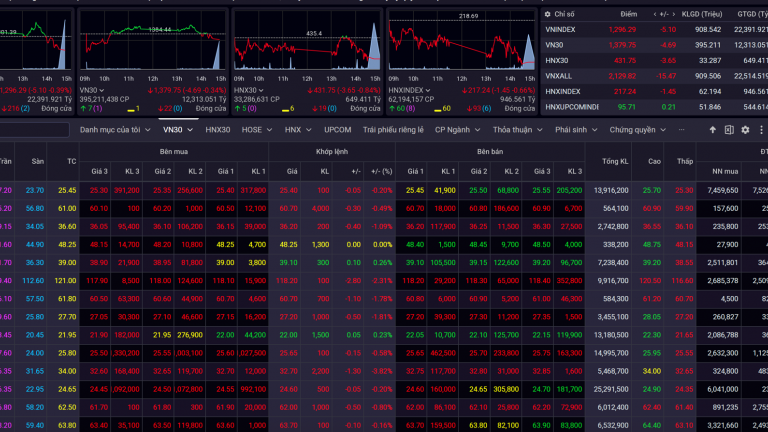The width and height of the screenshot is (768, 432).
Task: Focus the symbol search box
Action: (x=34, y=130)
